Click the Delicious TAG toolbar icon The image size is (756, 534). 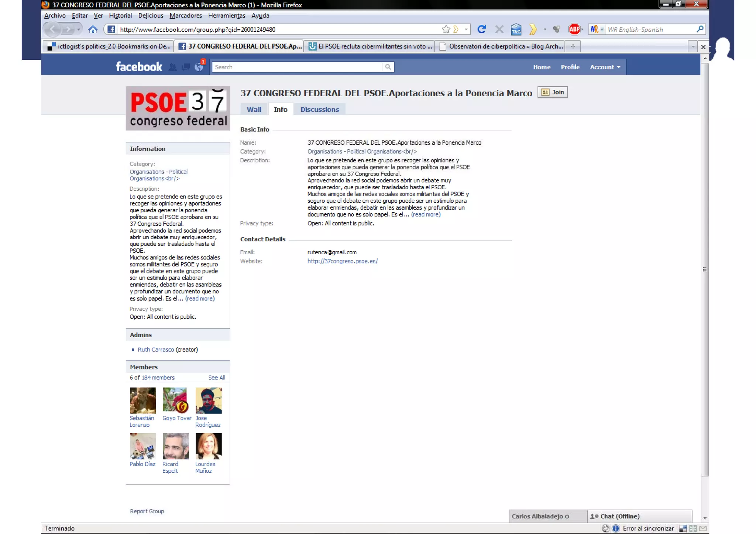click(516, 29)
